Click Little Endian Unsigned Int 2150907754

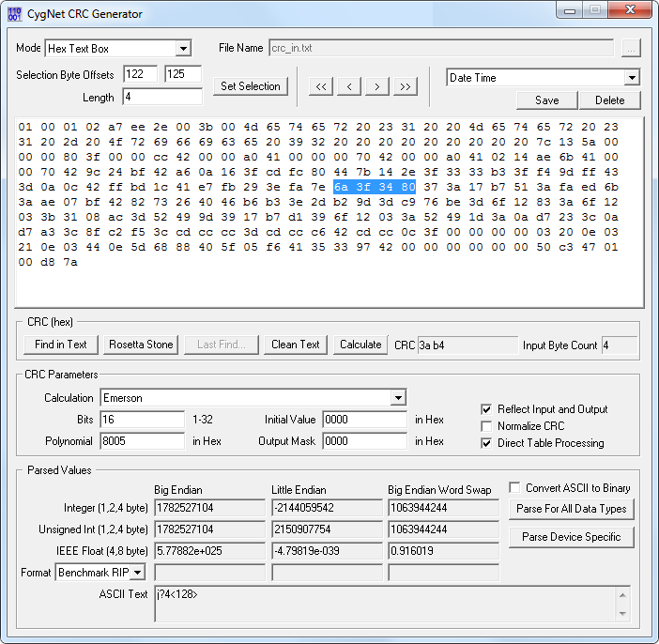(x=327, y=529)
